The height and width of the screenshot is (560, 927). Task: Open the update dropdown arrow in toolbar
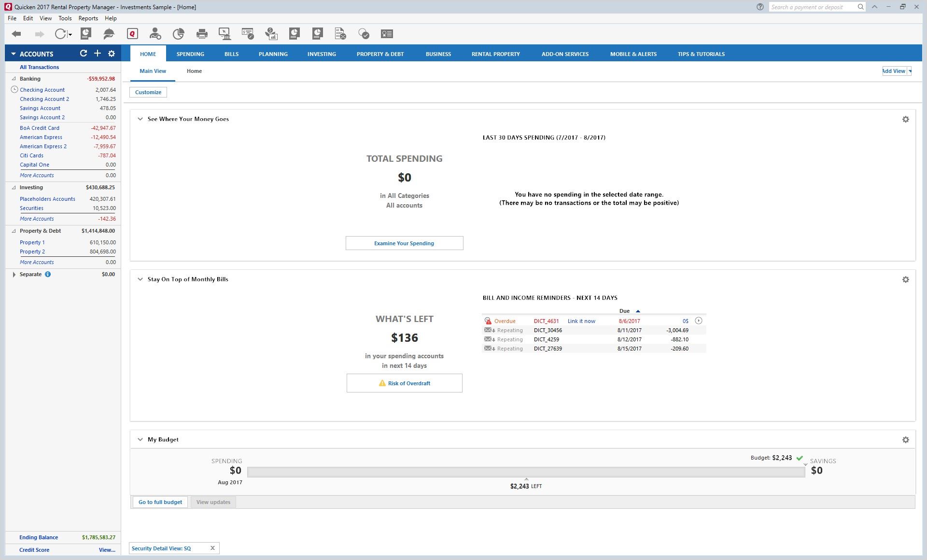coord(70,35)
